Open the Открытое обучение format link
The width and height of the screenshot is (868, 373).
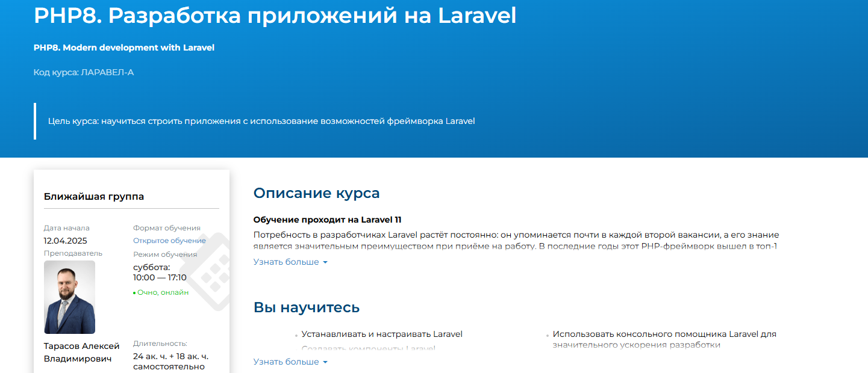point(169,241)
